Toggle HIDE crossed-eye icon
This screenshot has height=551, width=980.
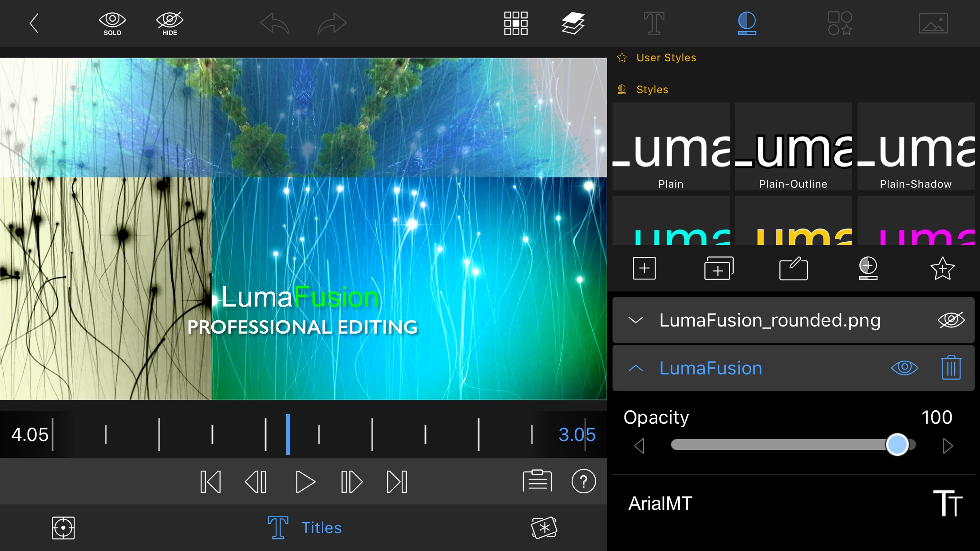[170, 24]
